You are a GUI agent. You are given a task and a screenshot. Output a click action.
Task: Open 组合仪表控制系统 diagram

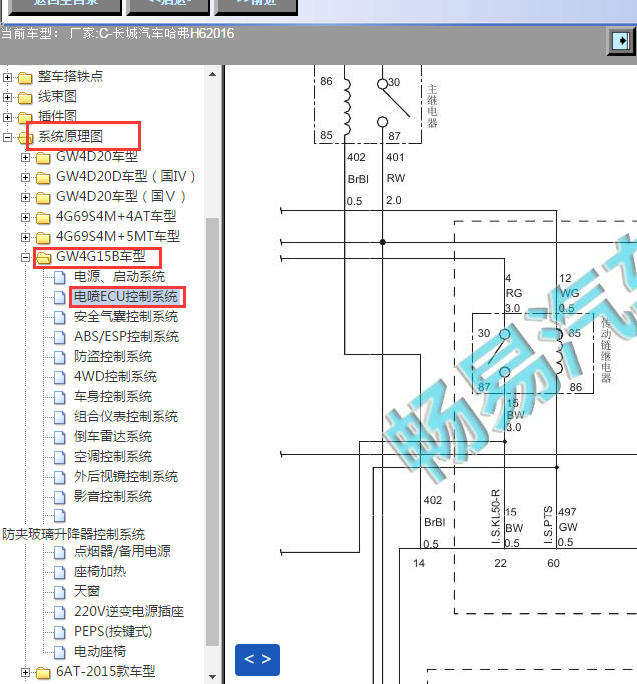pyautogui.click(x=126, y=417)
